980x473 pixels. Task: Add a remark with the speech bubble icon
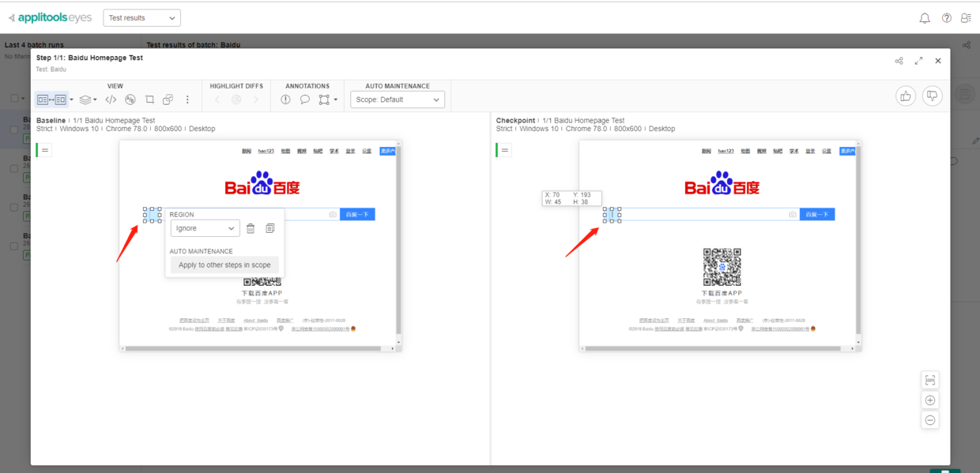tap(304, 99)
